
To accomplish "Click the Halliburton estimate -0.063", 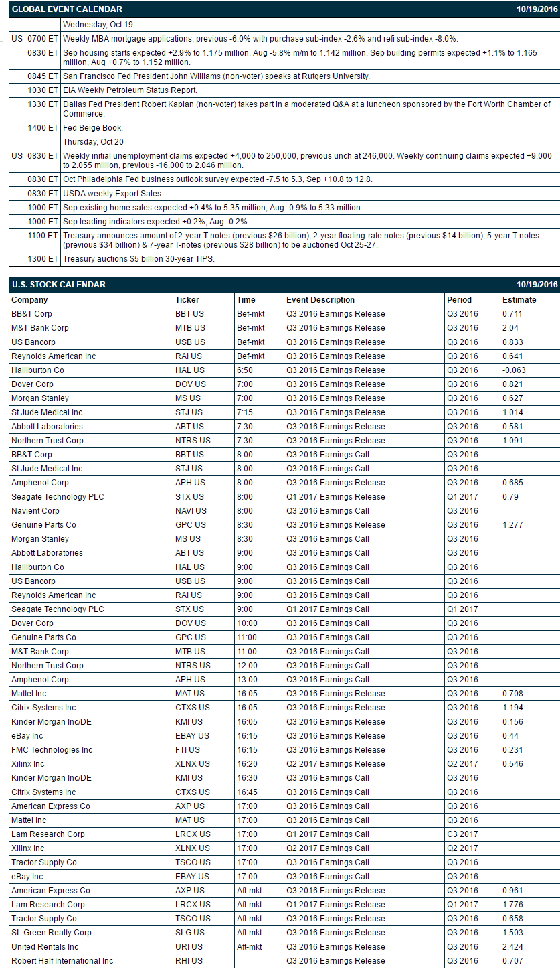I will (514, 370).
